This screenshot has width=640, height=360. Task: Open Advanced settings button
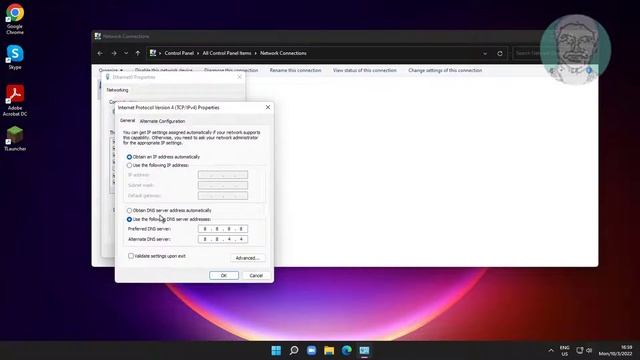tap(247, 258)
